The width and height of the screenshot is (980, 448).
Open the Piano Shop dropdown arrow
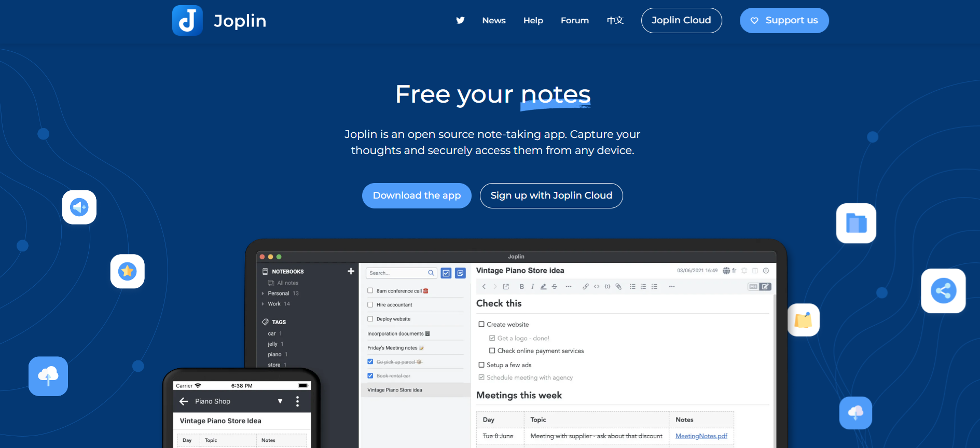click(280, 401)
